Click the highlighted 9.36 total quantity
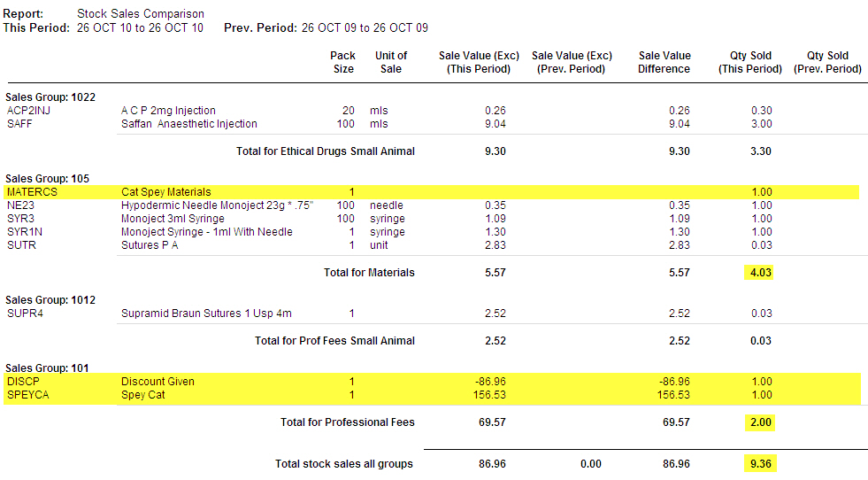Image resolution: width=868 pixels, height=480 pixels. (760, 464)
